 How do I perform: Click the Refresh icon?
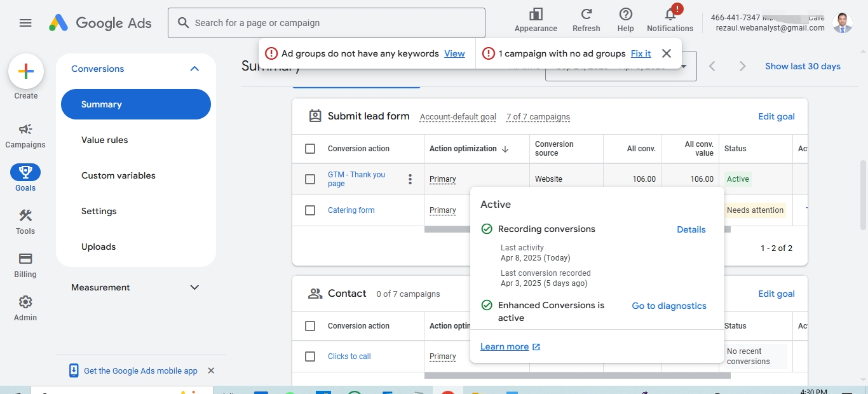[x=587, y=14]
